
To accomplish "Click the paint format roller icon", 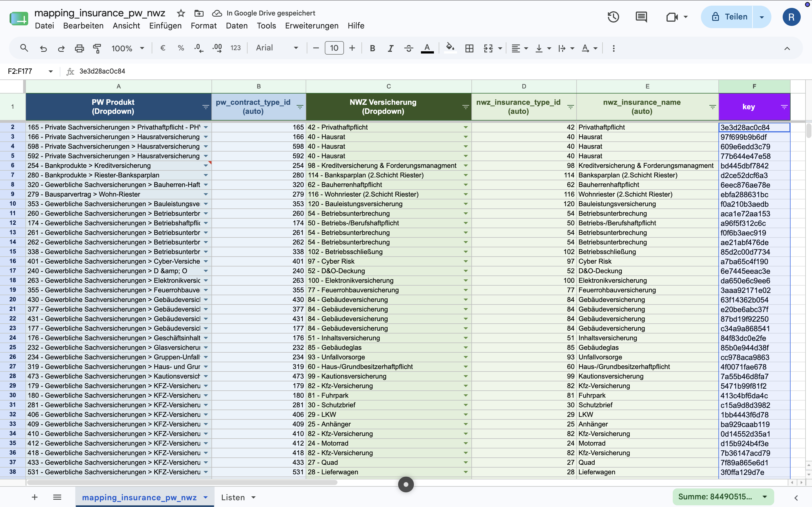I will point(97,48).
